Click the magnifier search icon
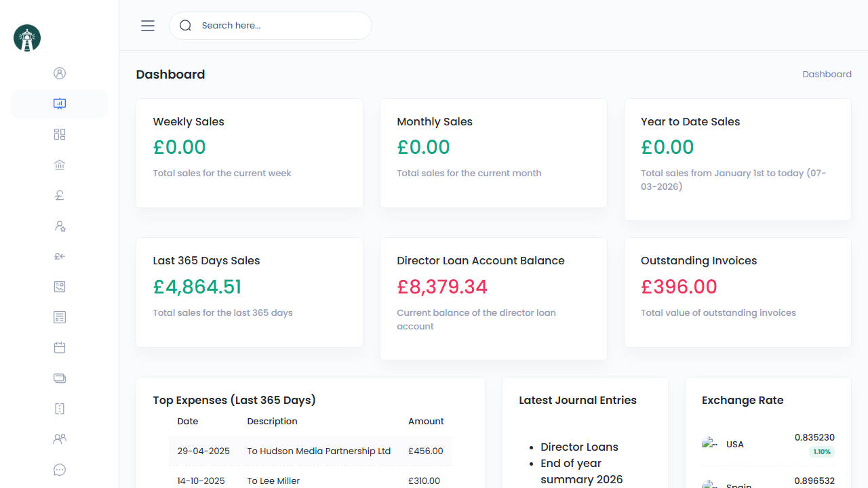 click(185, 26)
